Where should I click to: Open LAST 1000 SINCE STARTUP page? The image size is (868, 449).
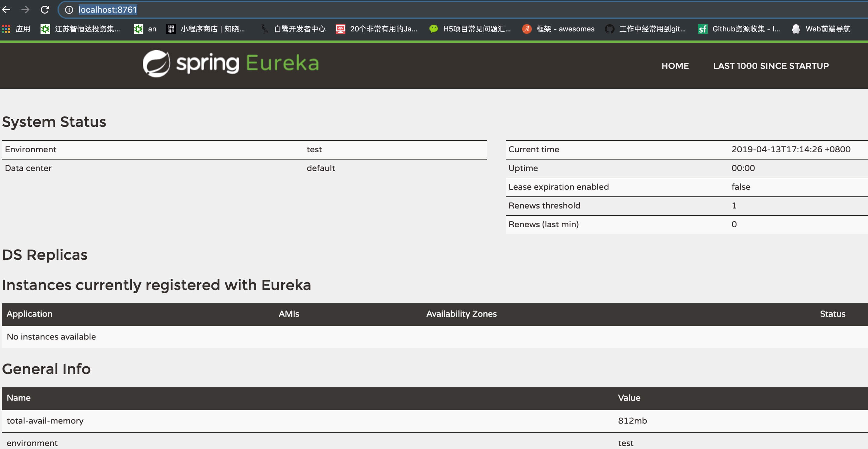pos(771,66)
